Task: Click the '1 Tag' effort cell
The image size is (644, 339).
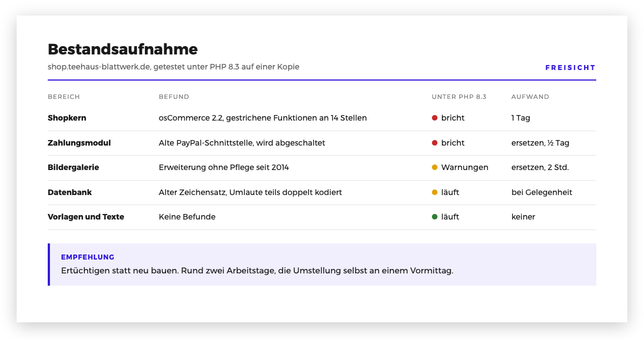Action: coord(520,118)
